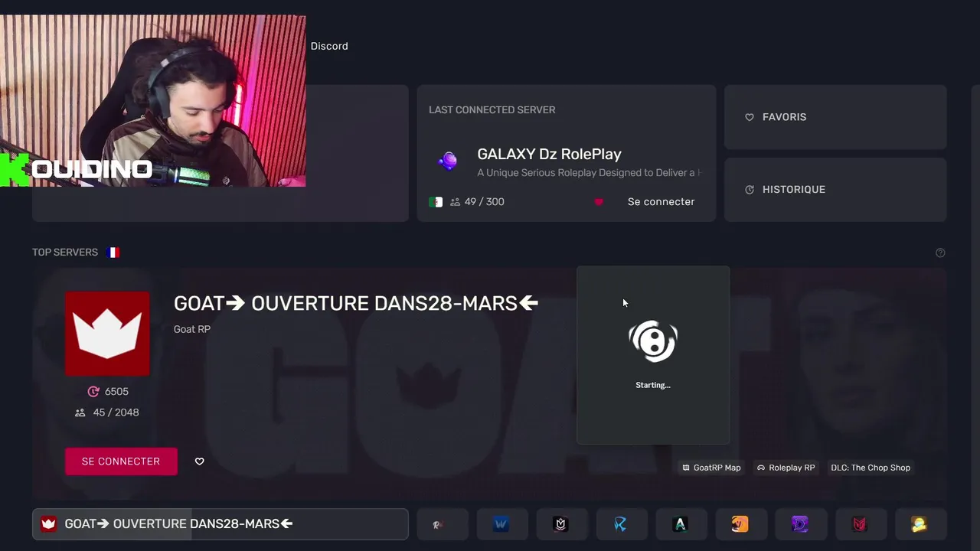Connect to GALAXY Dz RolePlay via Se connecter
This screenshot has width=980, height=551.
(x=661, y=201)
